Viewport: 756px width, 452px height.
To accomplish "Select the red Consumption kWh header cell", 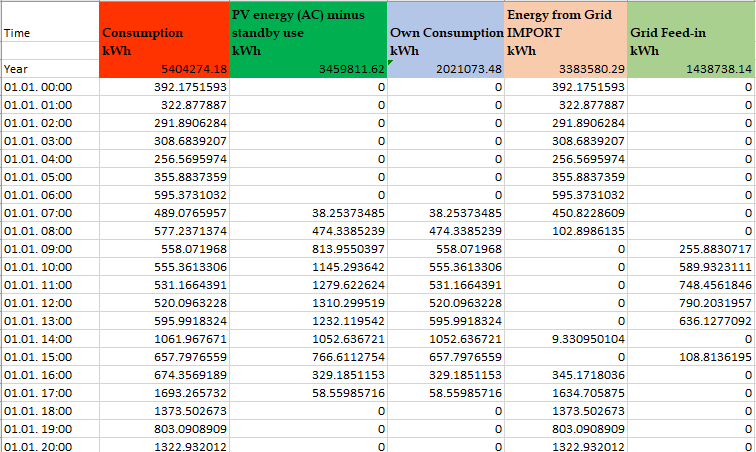I will pos(164,31).
